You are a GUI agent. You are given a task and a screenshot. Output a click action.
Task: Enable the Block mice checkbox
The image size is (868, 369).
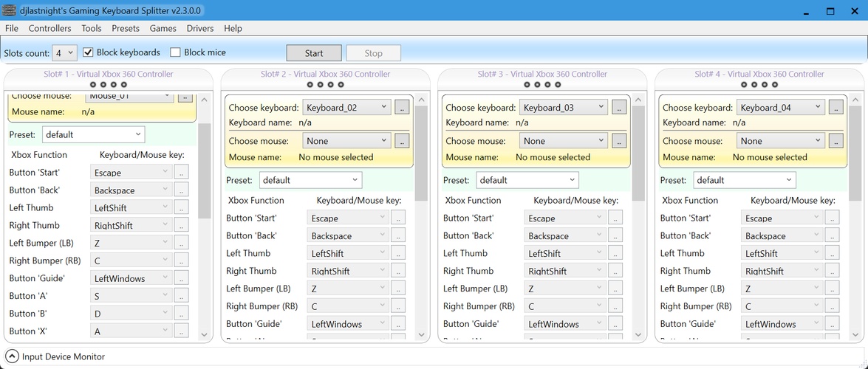pos(176,52)
